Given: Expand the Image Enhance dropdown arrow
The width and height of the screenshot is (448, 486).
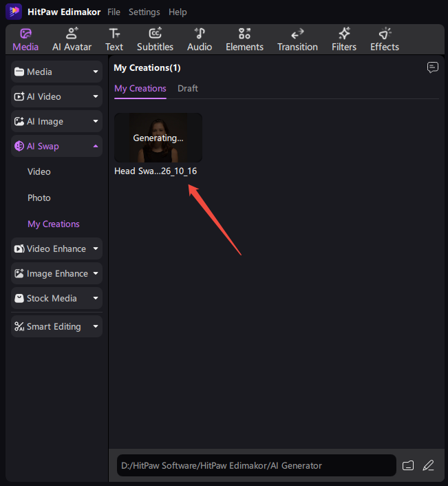Looking at the screenshot, I should (x=96, y=273).
